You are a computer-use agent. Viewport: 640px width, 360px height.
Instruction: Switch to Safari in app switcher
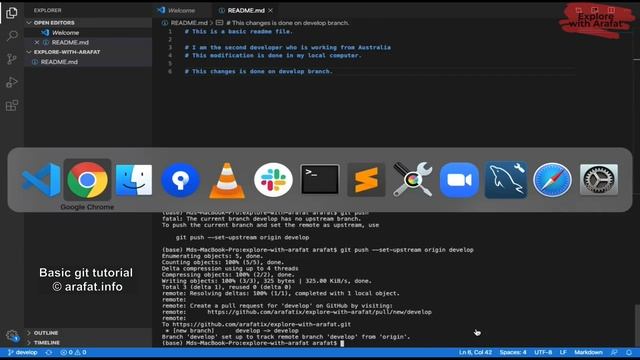point(552,180)
